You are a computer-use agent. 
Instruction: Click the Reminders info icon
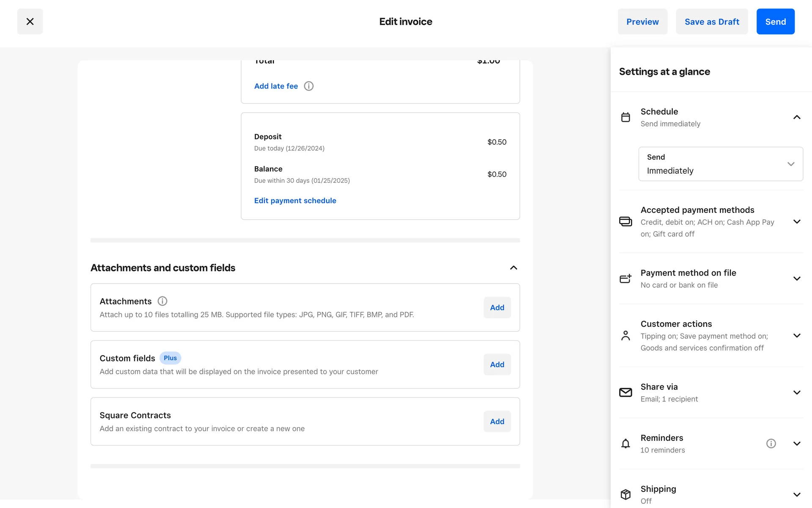[771, 443]
